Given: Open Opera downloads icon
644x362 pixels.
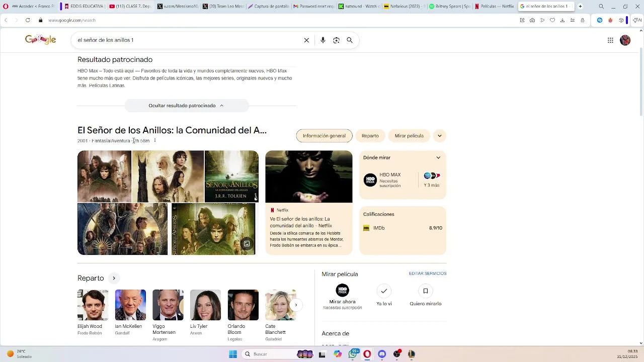Looking at the screenshot, I should click(562, 20).
